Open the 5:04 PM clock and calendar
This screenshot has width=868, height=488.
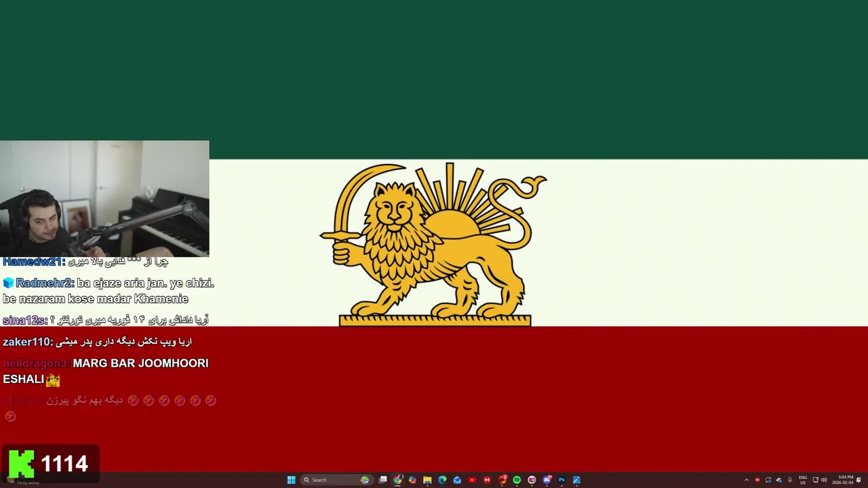[843, 480]
